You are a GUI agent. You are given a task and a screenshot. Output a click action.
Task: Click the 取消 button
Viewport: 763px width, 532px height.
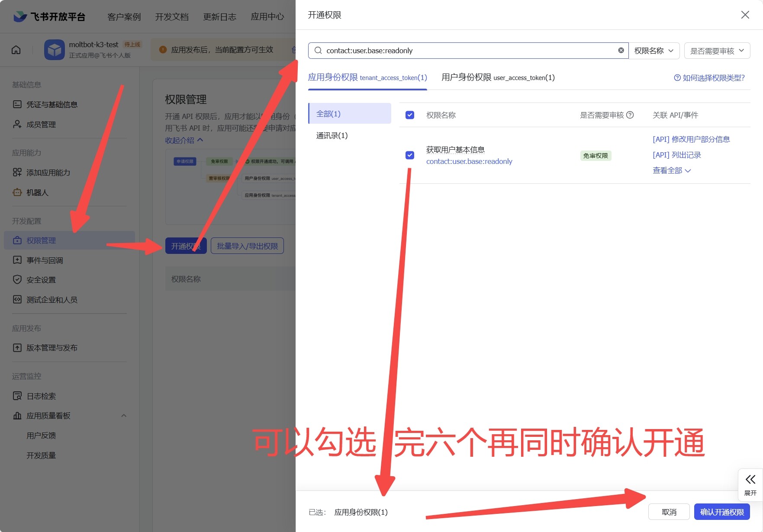[669, 512]
